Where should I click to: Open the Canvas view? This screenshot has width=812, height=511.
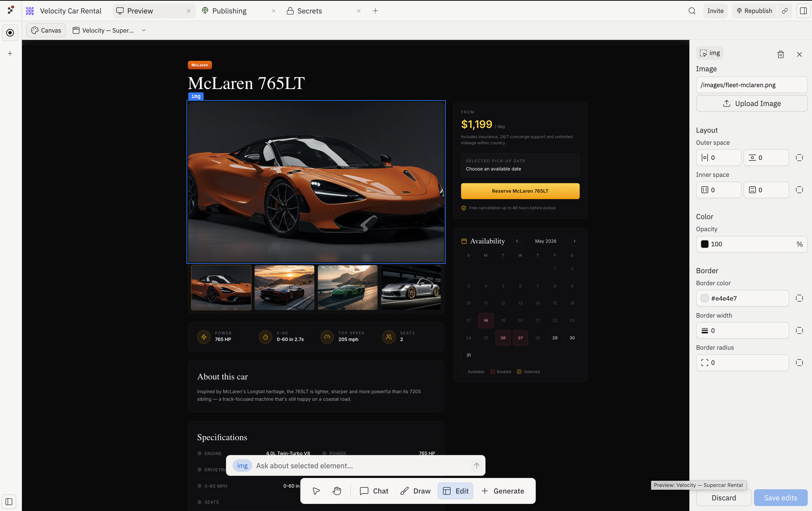tap(46, 30)
